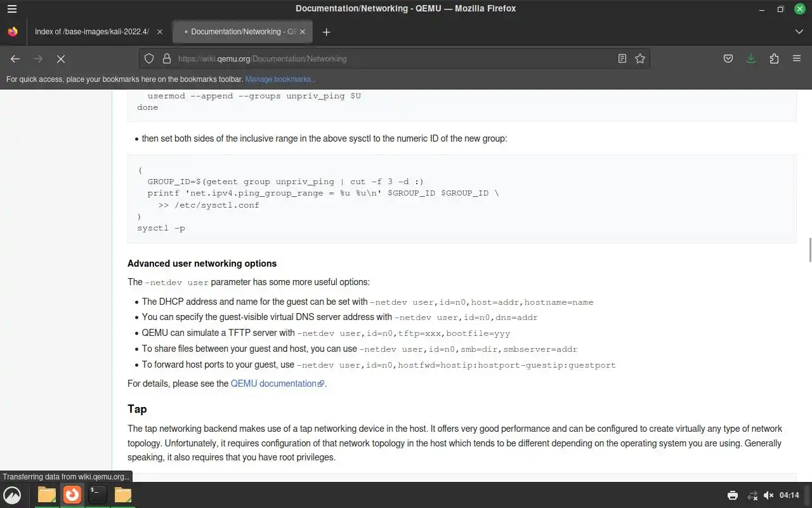Open the system start menu in taskbar
This screenshot has height=508, width=812.
12,495
